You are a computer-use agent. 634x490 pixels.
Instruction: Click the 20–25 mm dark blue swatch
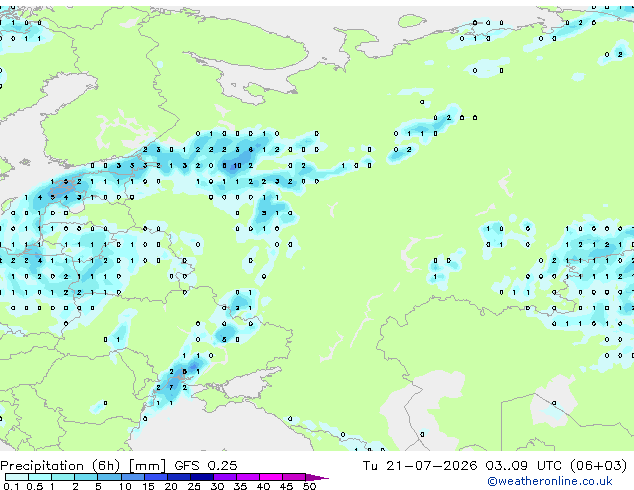click(179, 477)
